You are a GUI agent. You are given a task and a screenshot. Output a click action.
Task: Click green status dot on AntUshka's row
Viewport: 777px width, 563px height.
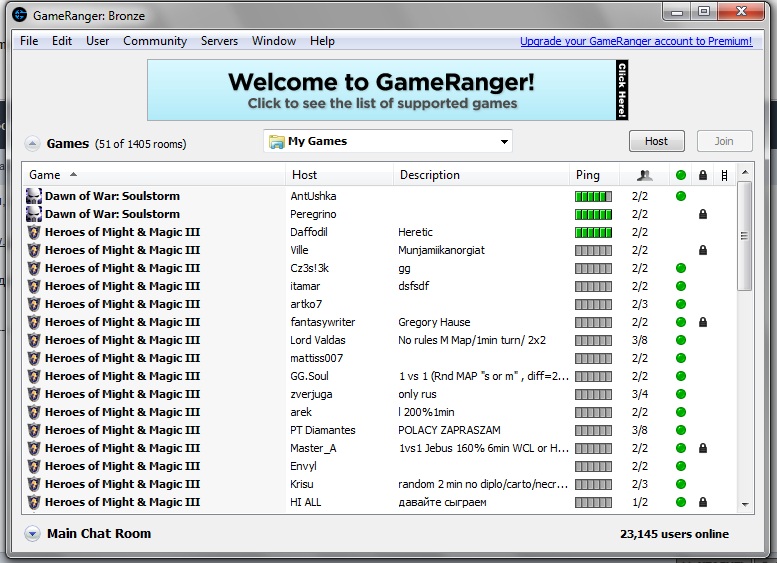[x=681, y=196]
